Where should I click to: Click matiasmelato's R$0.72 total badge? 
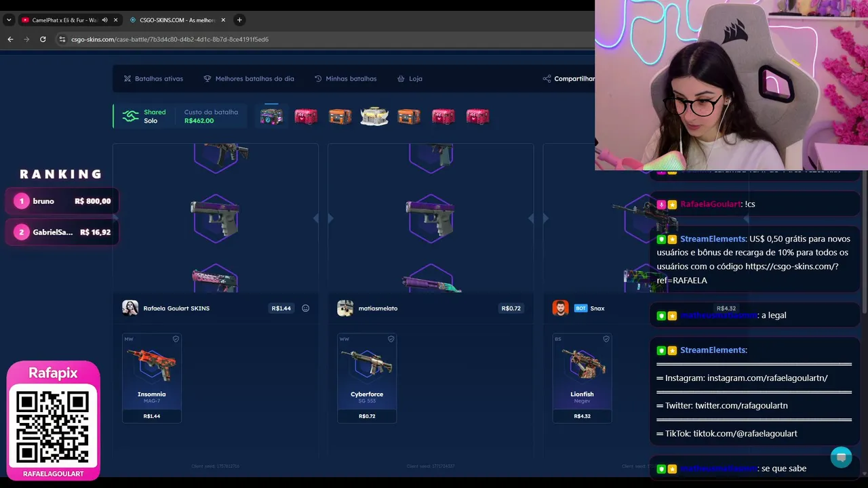(511, 308)
